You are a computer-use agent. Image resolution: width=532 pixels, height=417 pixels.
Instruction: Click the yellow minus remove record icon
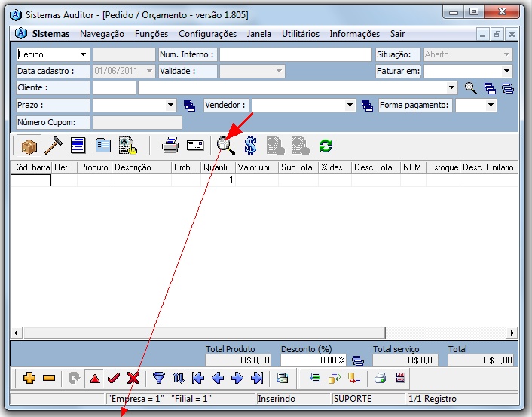(49, 378)
